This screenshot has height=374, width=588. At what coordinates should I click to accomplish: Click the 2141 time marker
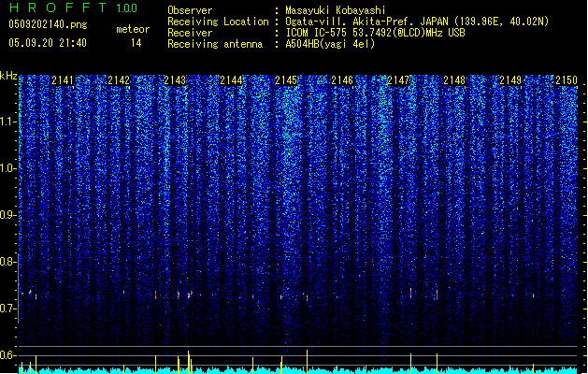point(63,79)
